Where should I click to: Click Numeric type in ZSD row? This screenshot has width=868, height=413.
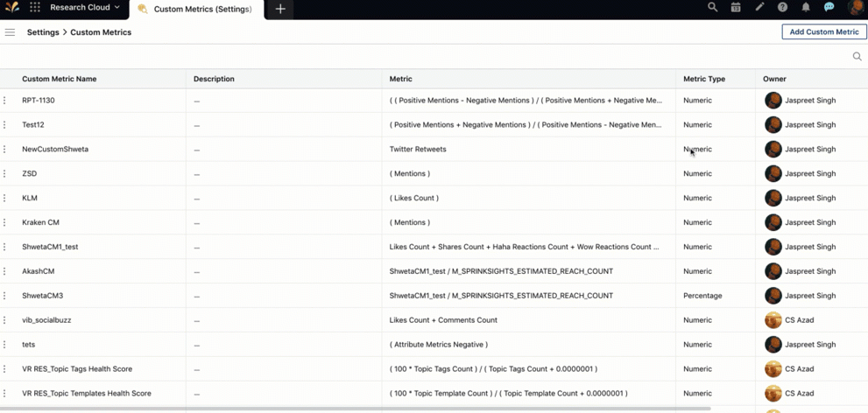pyautogui.click(x=697, y=173)
